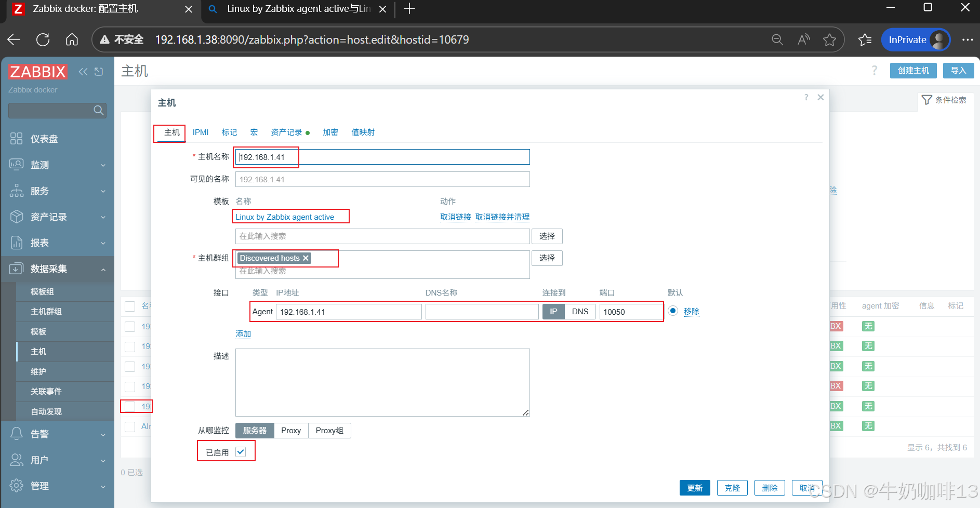
Task: Click the 告警 bell icon
Action: pos(17,434)
